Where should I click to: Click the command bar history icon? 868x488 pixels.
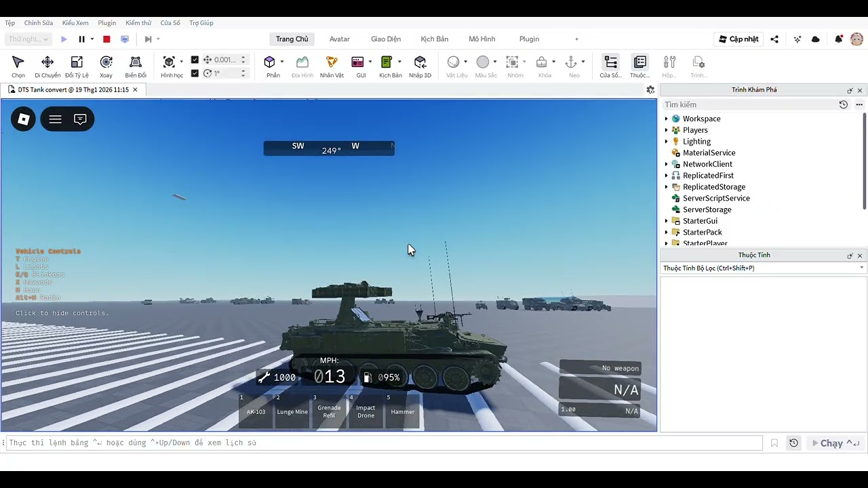pyautogui.click(x=793, y=443)
